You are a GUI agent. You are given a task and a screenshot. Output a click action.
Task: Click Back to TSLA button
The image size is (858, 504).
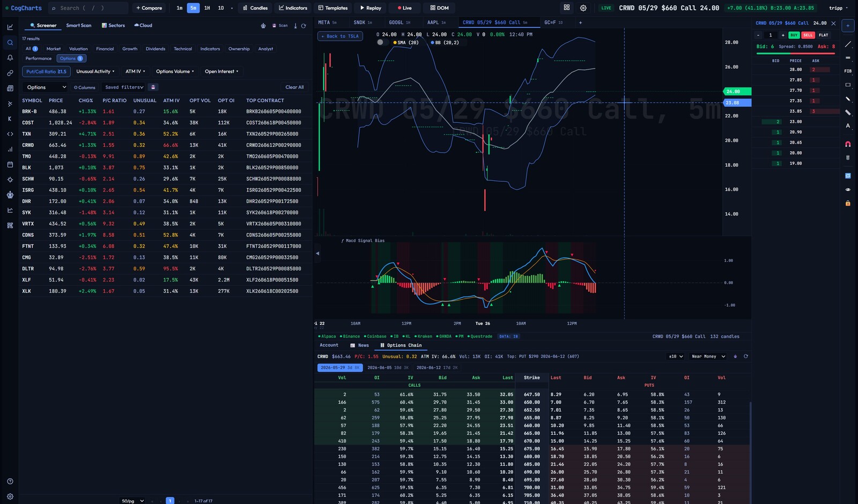pyautogui.click(x=340, y=36)
